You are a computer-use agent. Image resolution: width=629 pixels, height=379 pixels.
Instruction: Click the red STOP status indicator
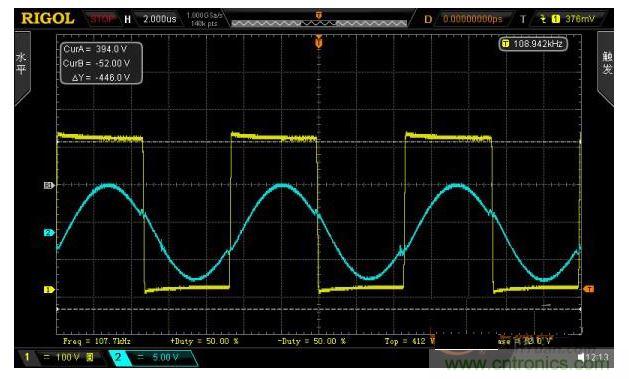(x=102, y=19)
